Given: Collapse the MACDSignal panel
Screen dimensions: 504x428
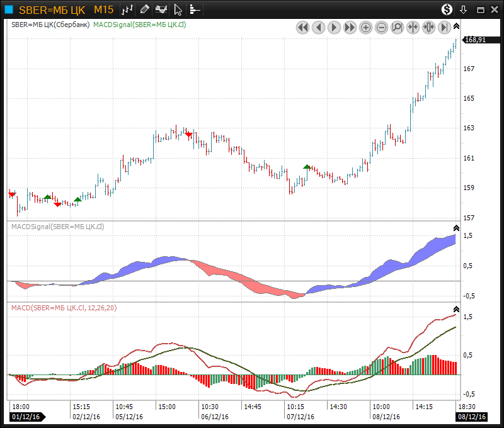Looking at the screenshot, I should click(x=457, y=227).
